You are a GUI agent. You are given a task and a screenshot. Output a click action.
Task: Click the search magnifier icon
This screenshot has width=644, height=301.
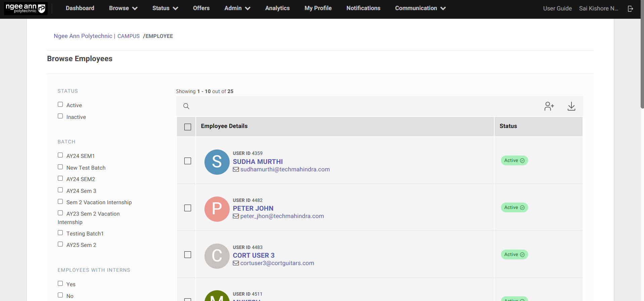(186, 106)
